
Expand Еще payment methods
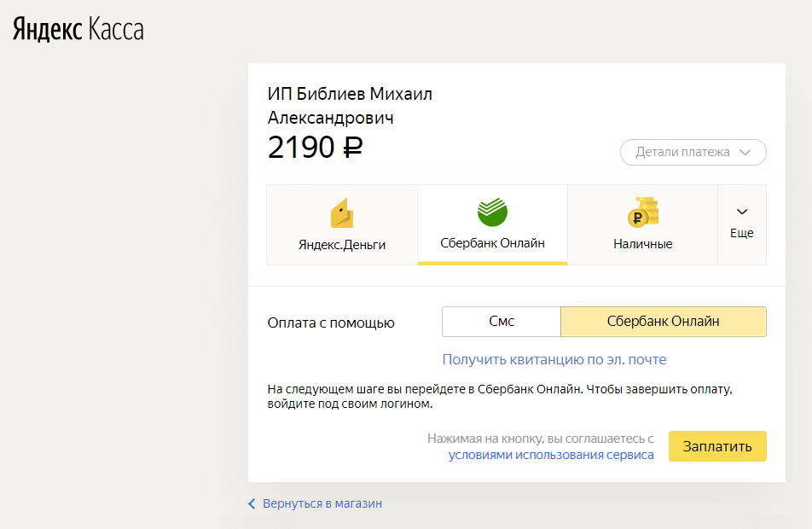[x=742, y=225]
